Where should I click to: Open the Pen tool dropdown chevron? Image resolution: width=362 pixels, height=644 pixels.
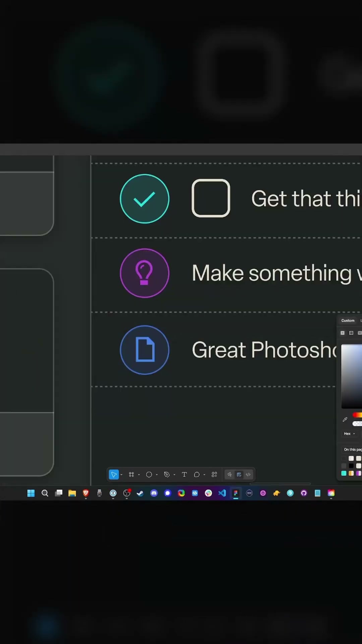click(174, 475)
